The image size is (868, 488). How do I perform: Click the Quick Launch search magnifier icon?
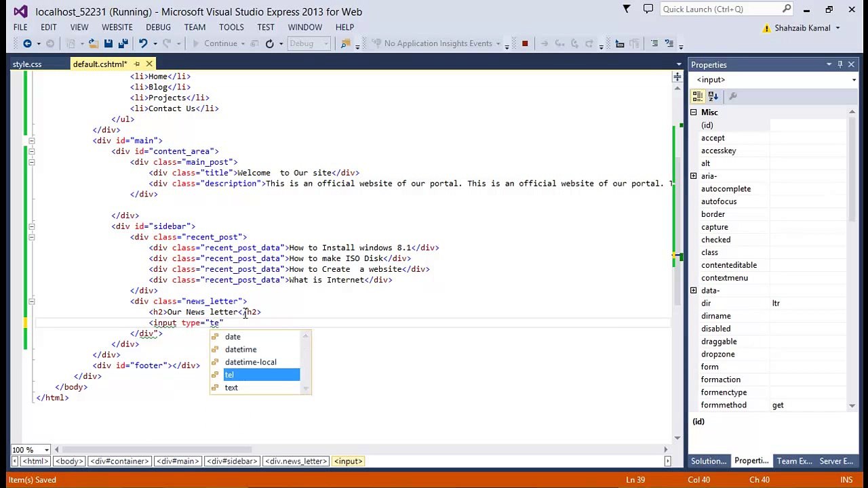[787, 9]
